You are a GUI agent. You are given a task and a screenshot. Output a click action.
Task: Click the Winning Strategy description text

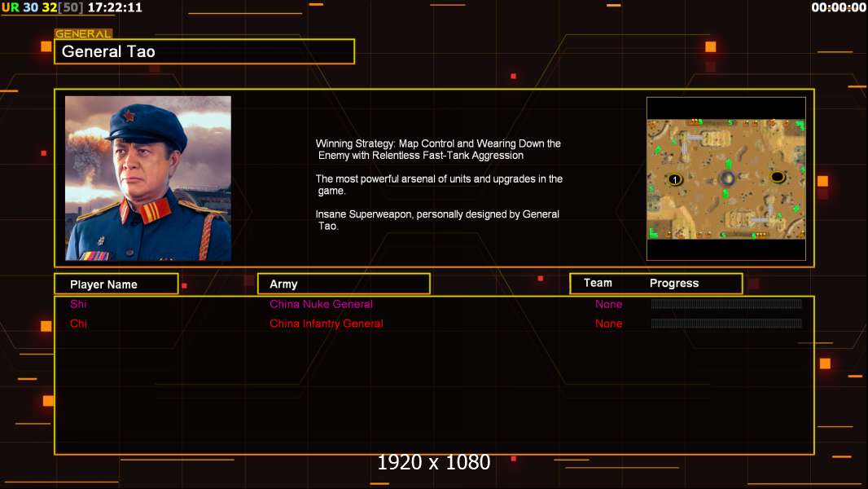point(438,149)
